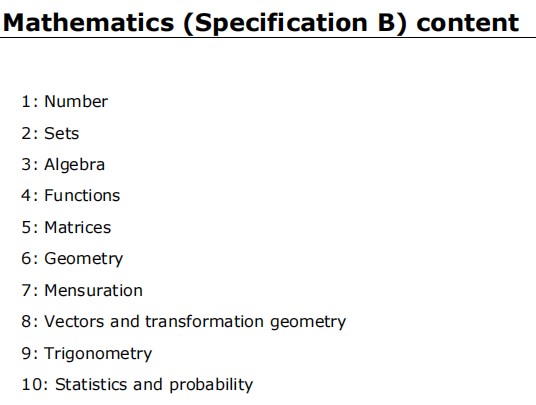
Task: Select '6: Geometry' in the list
Action: 72,259
